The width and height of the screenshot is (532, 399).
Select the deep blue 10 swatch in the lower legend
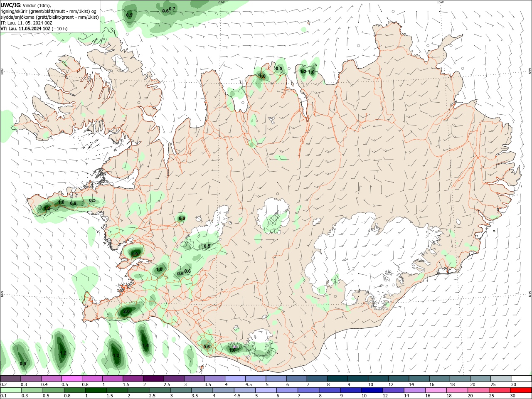tap(372, 390)
